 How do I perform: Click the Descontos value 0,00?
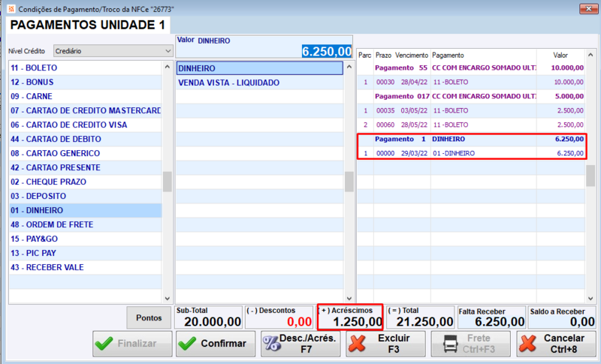tap(299, 322)
